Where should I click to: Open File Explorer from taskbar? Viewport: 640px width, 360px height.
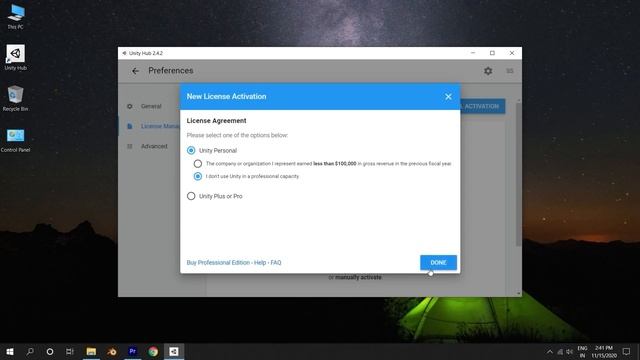[91, 351]
